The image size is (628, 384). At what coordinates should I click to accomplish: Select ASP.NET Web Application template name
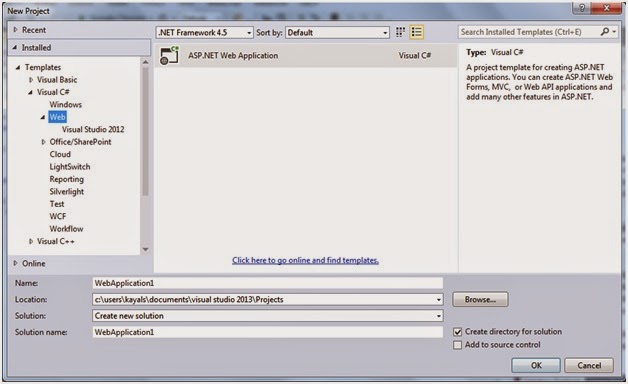coord(233,55)
